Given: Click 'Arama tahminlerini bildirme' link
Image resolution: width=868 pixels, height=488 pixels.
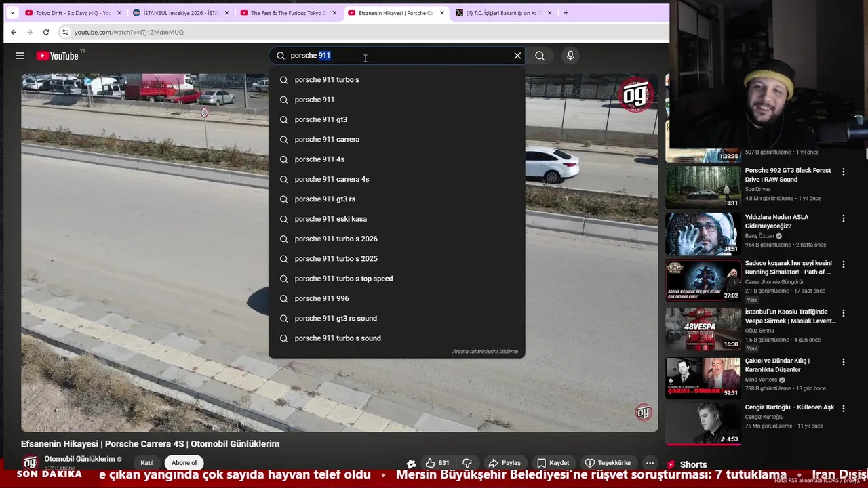Looking at the screenshot, I should [485, 351].
